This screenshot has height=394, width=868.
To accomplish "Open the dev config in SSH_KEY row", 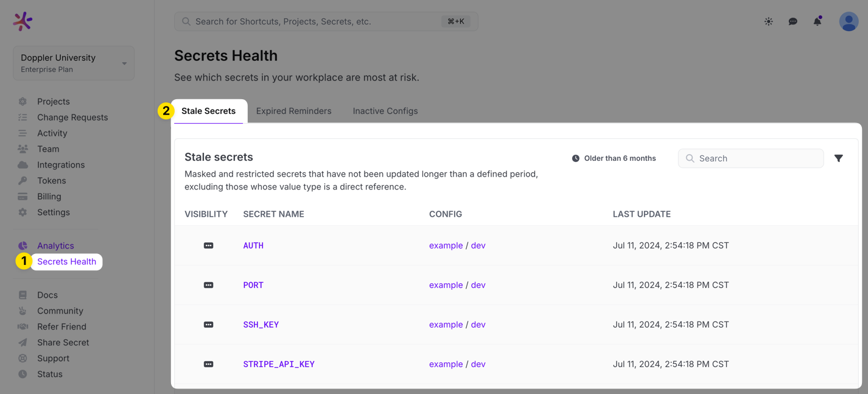I will click(x=478, y=325).
